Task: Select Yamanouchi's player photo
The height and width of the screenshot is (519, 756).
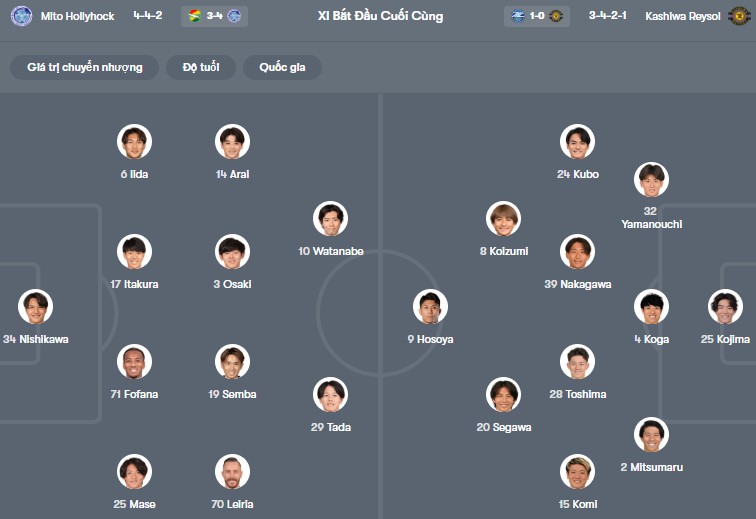Action: [x=651, y=180]
